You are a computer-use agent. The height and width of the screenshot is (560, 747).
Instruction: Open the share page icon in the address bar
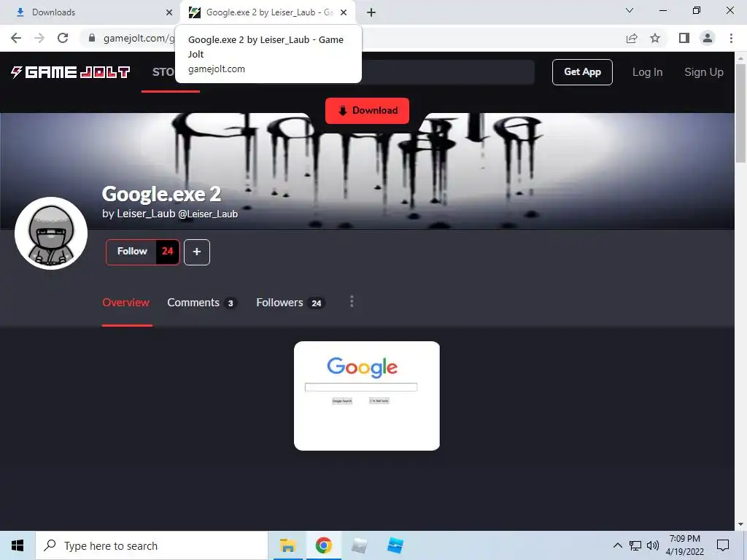[x=632, y=38]
